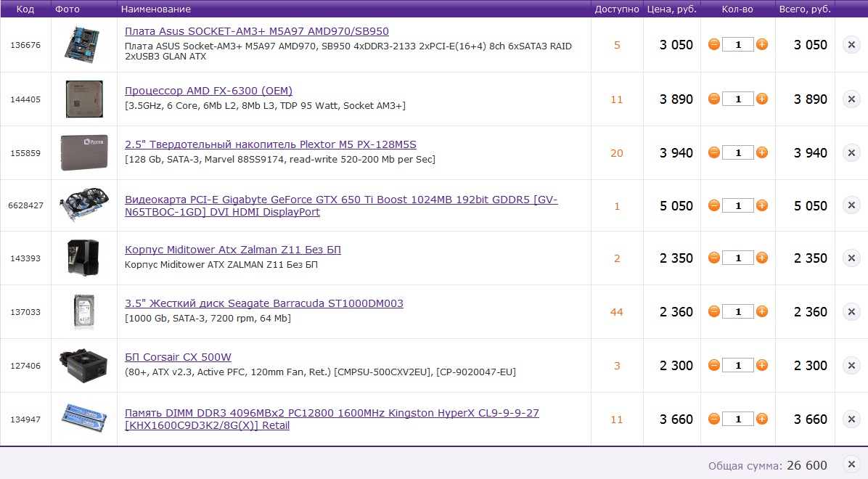Open link Процессор AMD FX-6300 (OEM)
This screenshot has height=479, width=868.
pos(209,91)
